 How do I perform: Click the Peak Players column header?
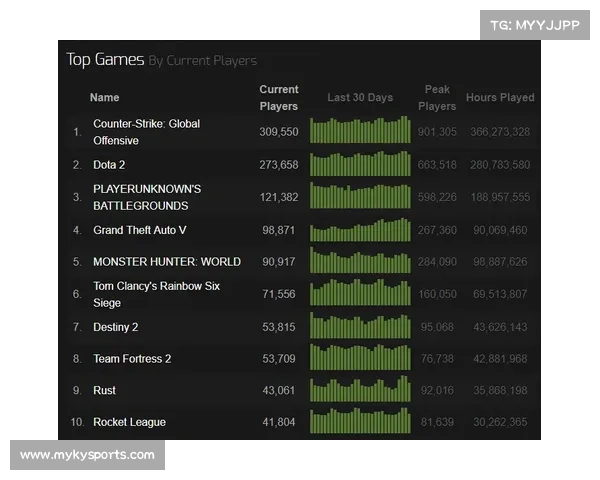coord(437,98)
